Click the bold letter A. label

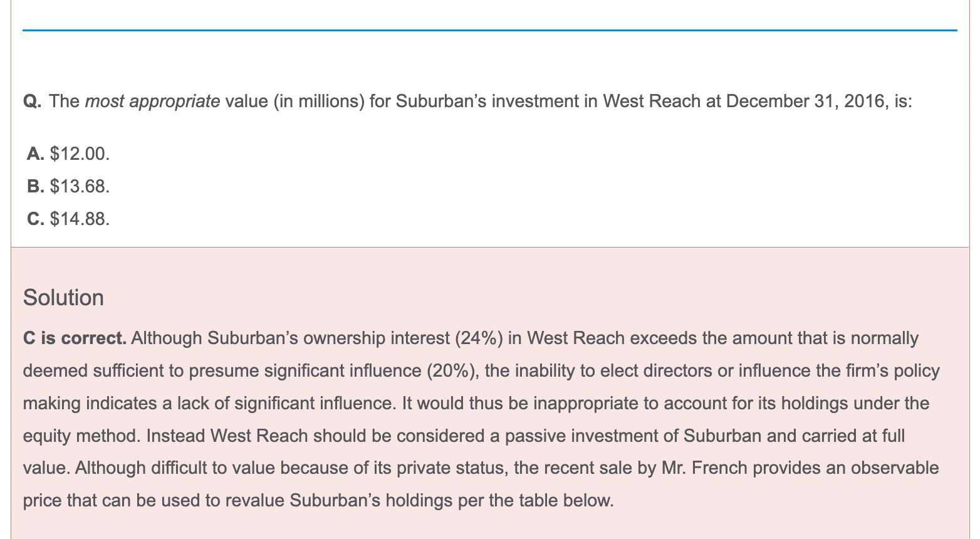click(x=36, y=154)
